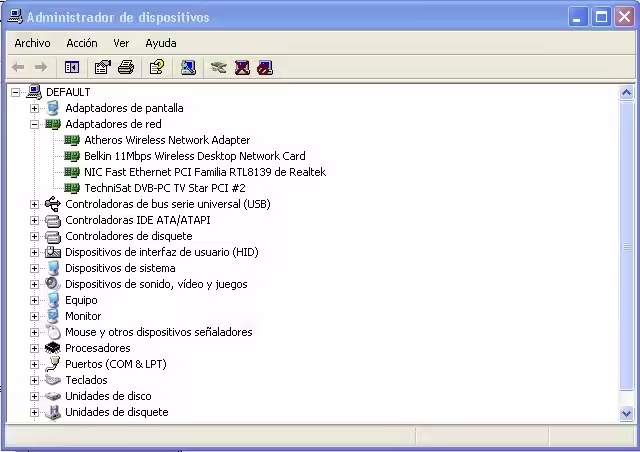Click the Forward arrow toolbar icon
The height and width of the screenshot is (452, 640).
point(41,67)
